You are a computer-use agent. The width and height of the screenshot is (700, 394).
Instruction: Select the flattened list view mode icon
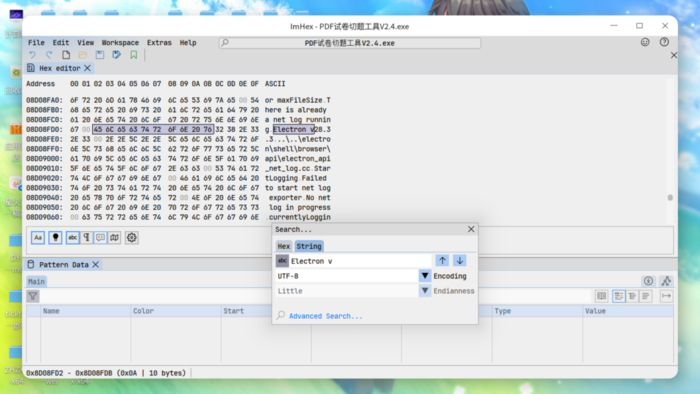646,296
